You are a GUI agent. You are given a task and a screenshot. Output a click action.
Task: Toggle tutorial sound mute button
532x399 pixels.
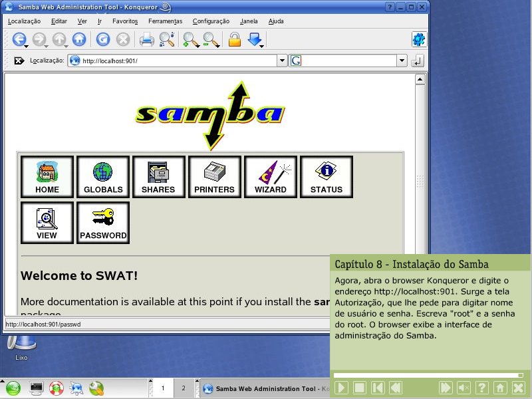pyautogui.click(x=464, y=388)
